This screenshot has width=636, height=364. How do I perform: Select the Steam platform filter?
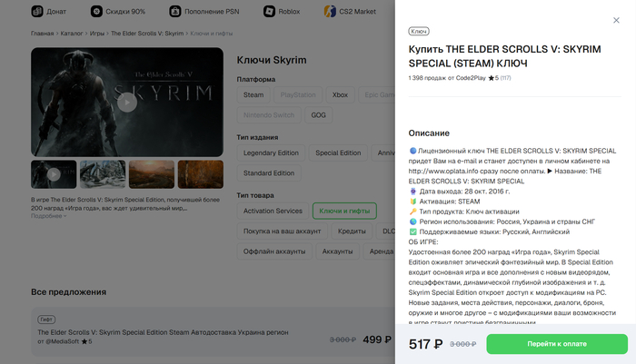click(253, 94)
